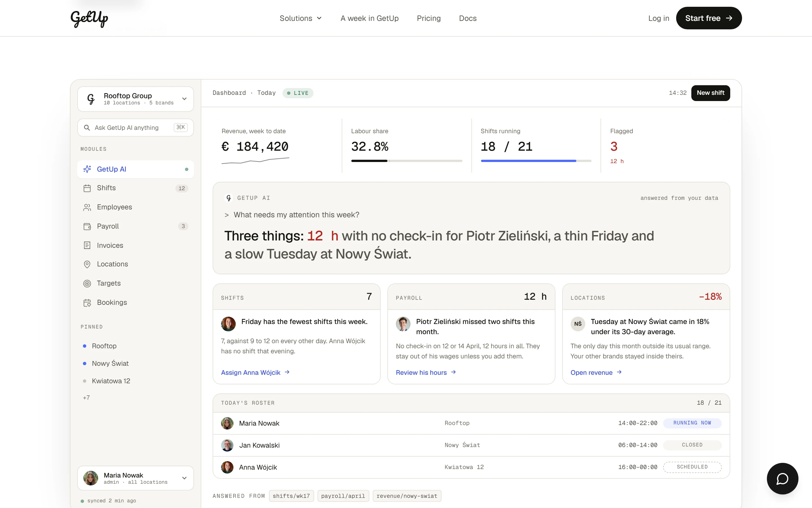Click the LIVE status badge
Image resolution: width=812 pixels, height=508 pixels.
pyautogui.click(x=298, y=93)
